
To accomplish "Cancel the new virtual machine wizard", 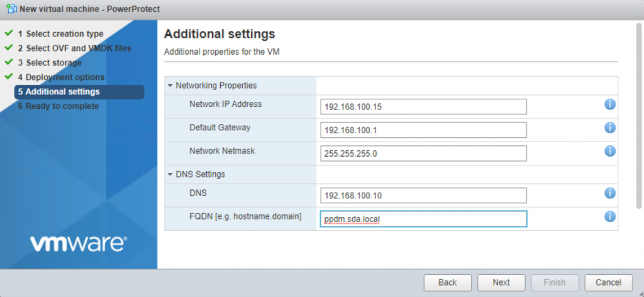I will 608,283.
